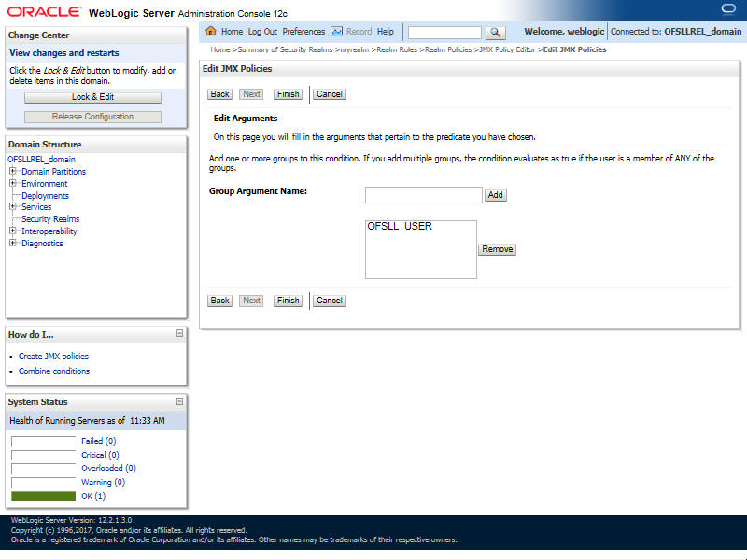Click the empty Critical health bar
Viewport: 747px width, 560px height.
tap(43, 455)
